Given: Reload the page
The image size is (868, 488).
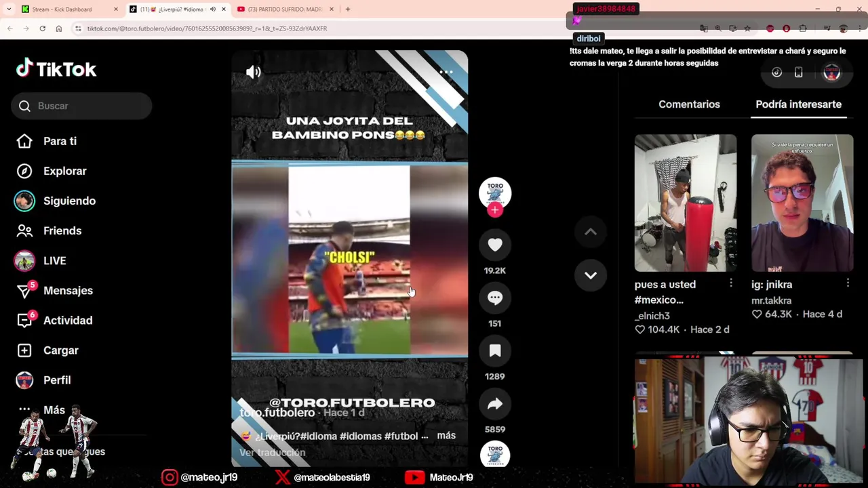Looking at the screenshot, I should (x=43, y=28).
